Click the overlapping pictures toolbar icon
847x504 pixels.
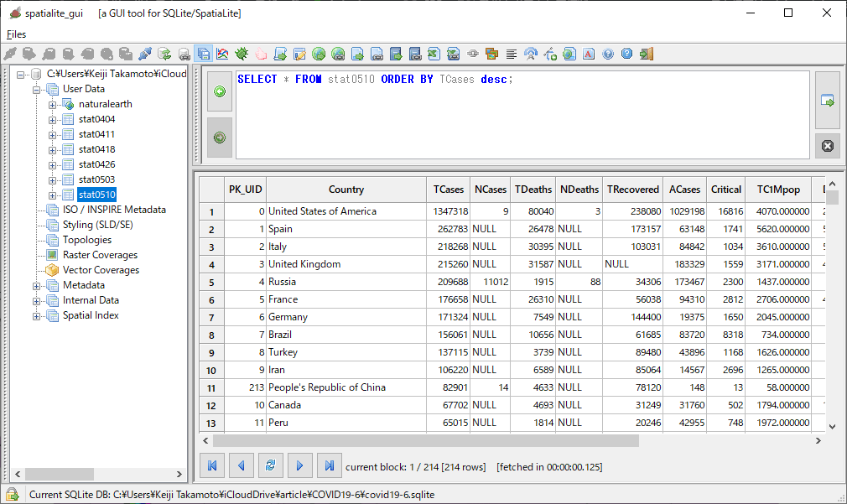(492, 54)
